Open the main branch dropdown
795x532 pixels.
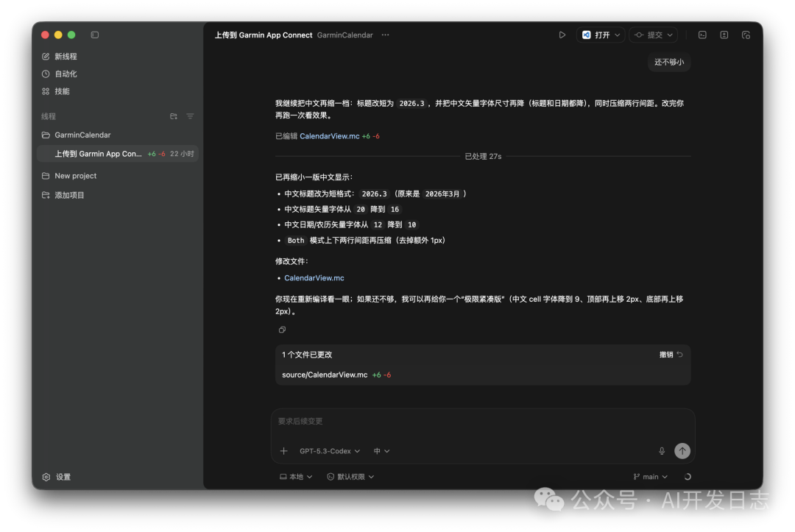[650, 476]
